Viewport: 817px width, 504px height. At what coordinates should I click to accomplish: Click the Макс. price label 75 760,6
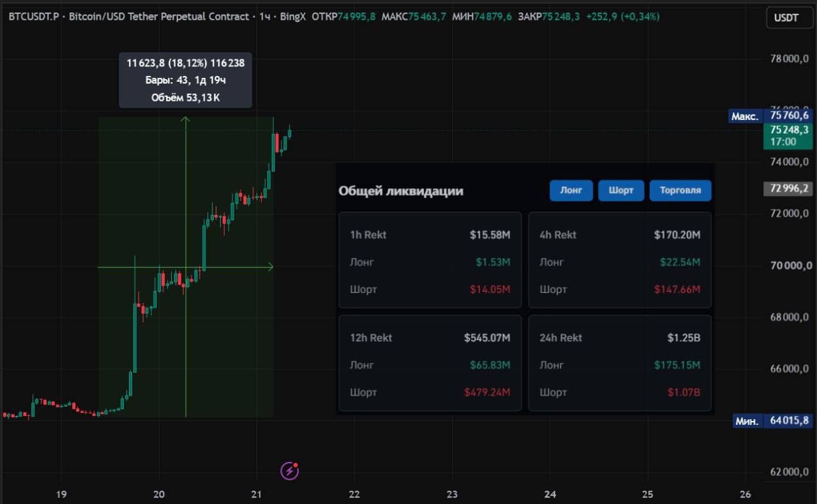pyautogui.click(x=790, y=115)
